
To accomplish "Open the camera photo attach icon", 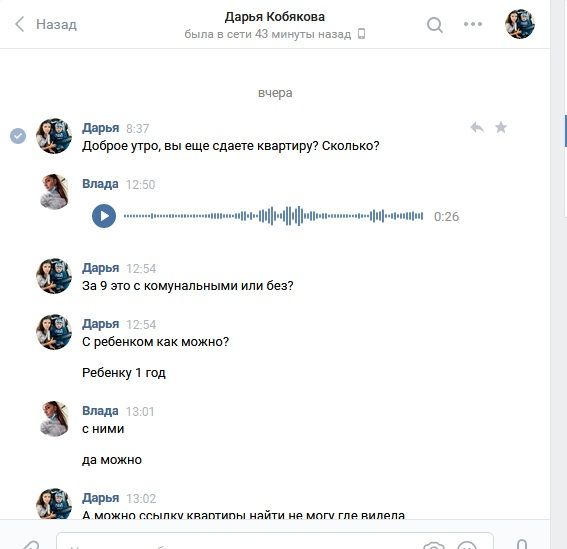I will click(434, 545).
